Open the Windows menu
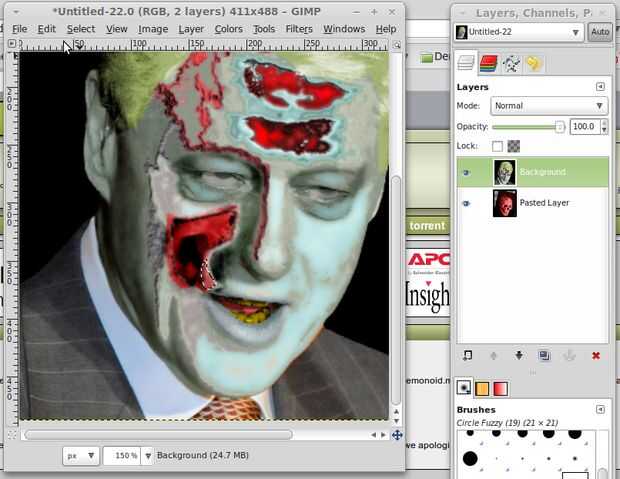Viewport: 620px width, 479px height. 344,29
